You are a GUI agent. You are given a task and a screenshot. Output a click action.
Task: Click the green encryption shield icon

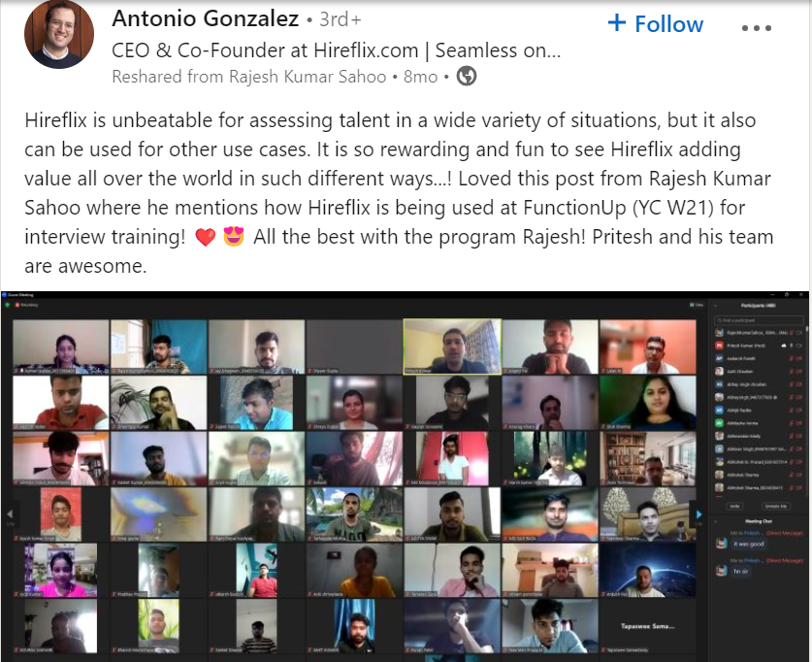pos(9,305)
